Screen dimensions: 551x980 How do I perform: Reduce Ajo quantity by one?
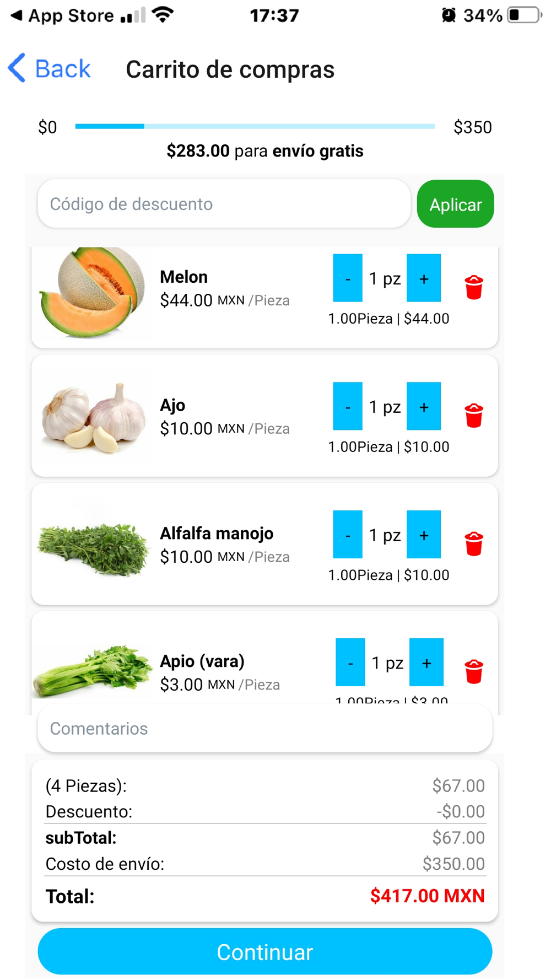[348, 406]
